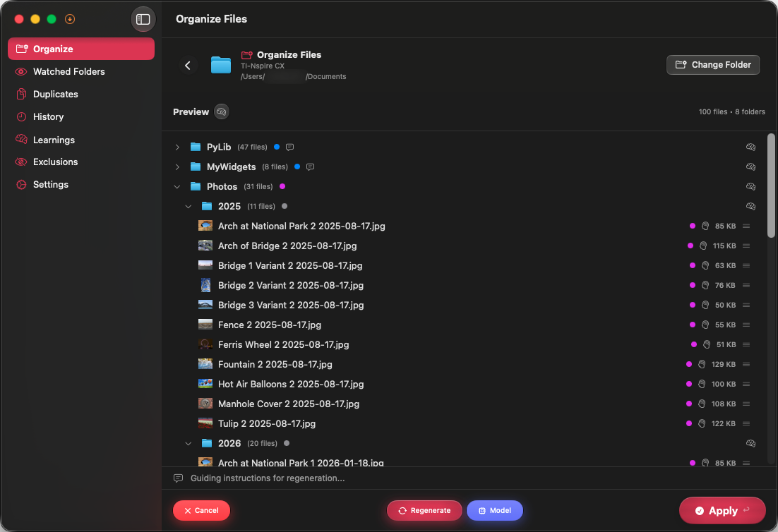Viewport: 778px width, 532px height.
Task: Click the brain icon on 2025 folder row
Action: [x=750, y=206]
